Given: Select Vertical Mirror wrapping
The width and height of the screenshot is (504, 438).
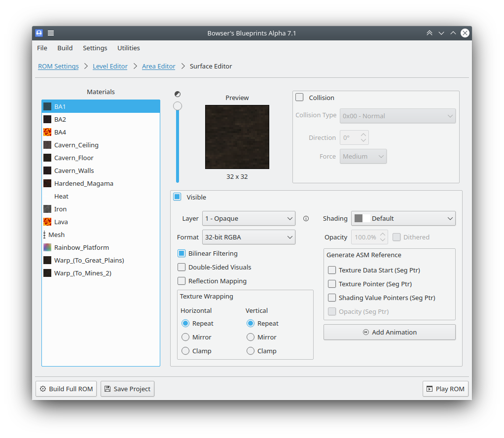Looking at the screenshot, I should (251, 337).
